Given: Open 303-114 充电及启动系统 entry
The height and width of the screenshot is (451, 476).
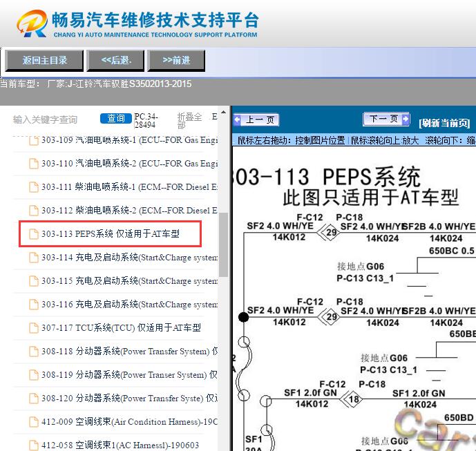Looking at the screenshot, I should point(130,258).
